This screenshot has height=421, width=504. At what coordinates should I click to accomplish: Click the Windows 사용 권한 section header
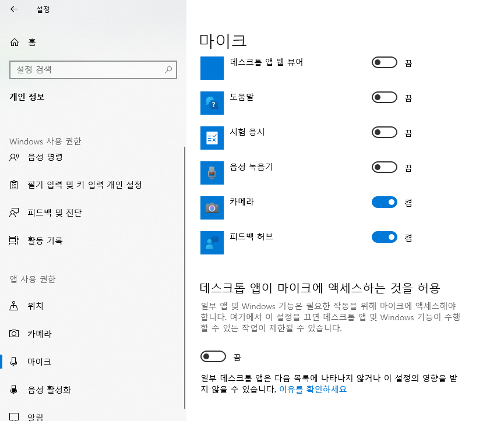(45, 141)
